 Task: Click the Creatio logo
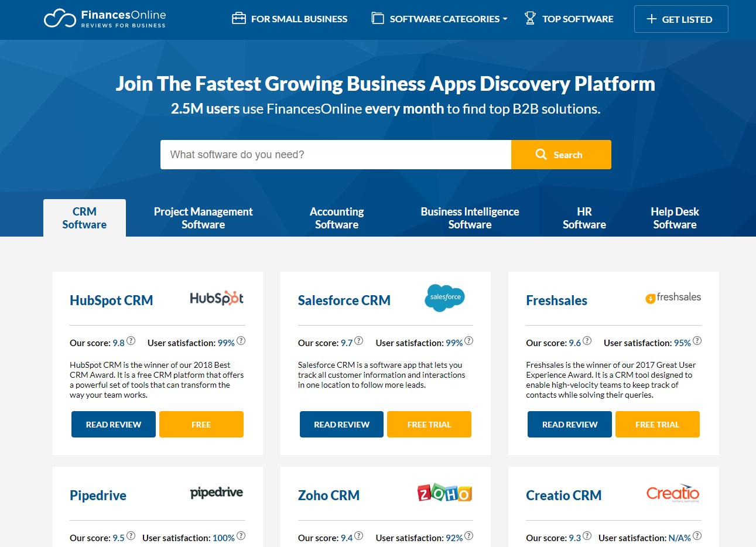click(673, 493)
